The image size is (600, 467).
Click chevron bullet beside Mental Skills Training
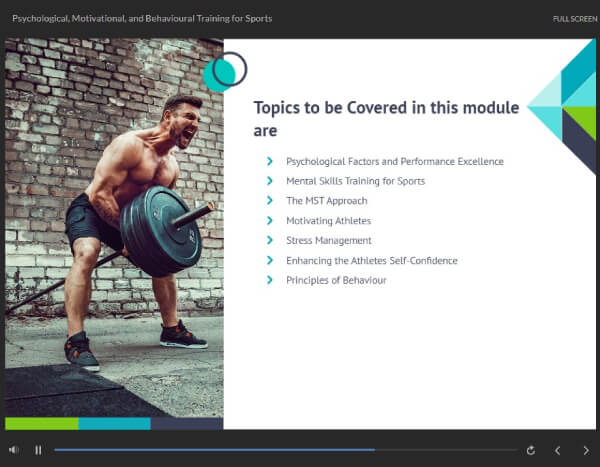pyautogui.click(x=270, y=181)
